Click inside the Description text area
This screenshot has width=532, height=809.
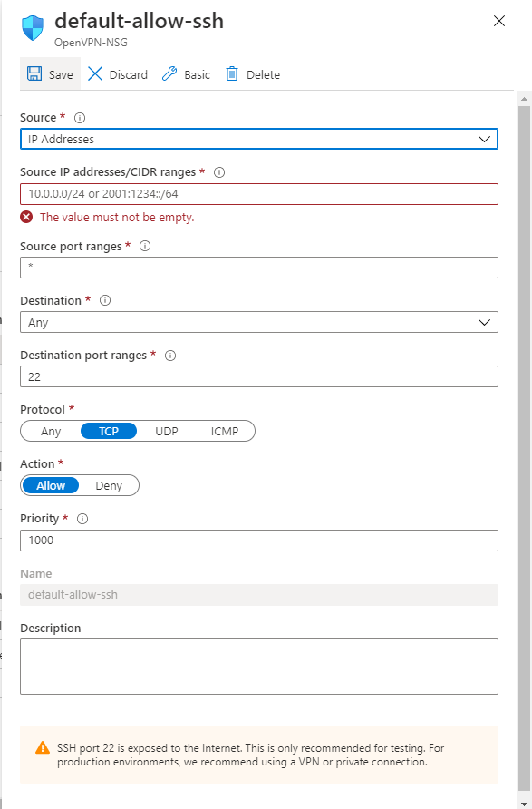point(259,667)
